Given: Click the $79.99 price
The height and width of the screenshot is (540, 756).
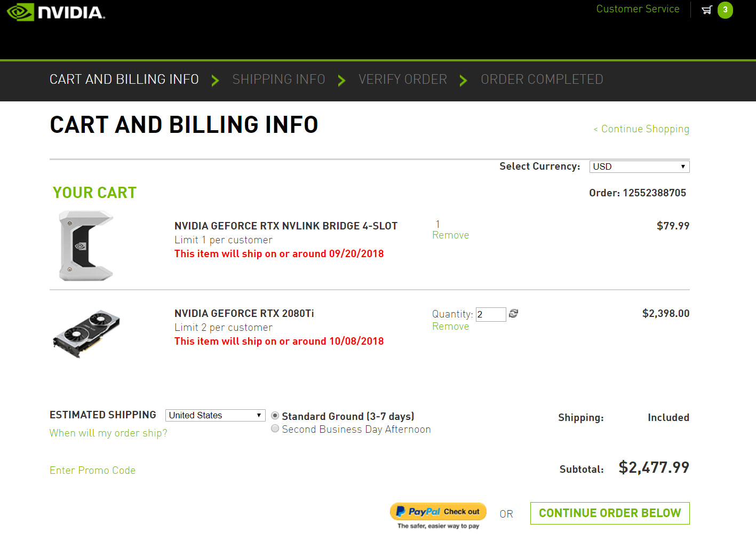Looking at the screenshot, I should click(673, 226).
